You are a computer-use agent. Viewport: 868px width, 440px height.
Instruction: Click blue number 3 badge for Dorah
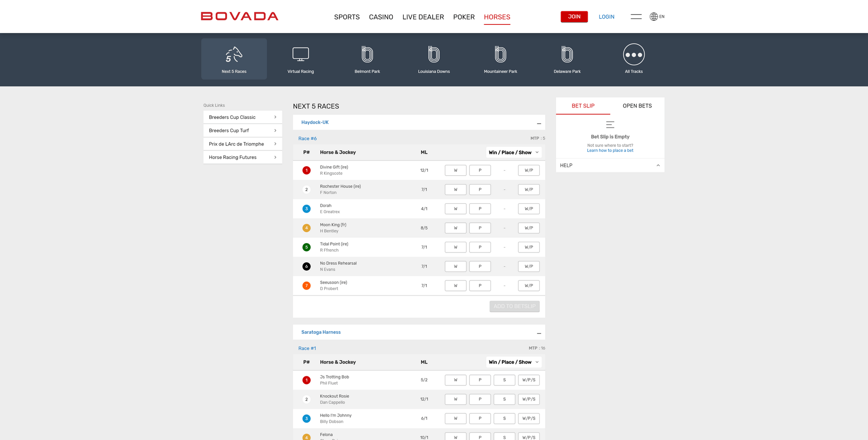pyautogui.click(x=307, y=209)
